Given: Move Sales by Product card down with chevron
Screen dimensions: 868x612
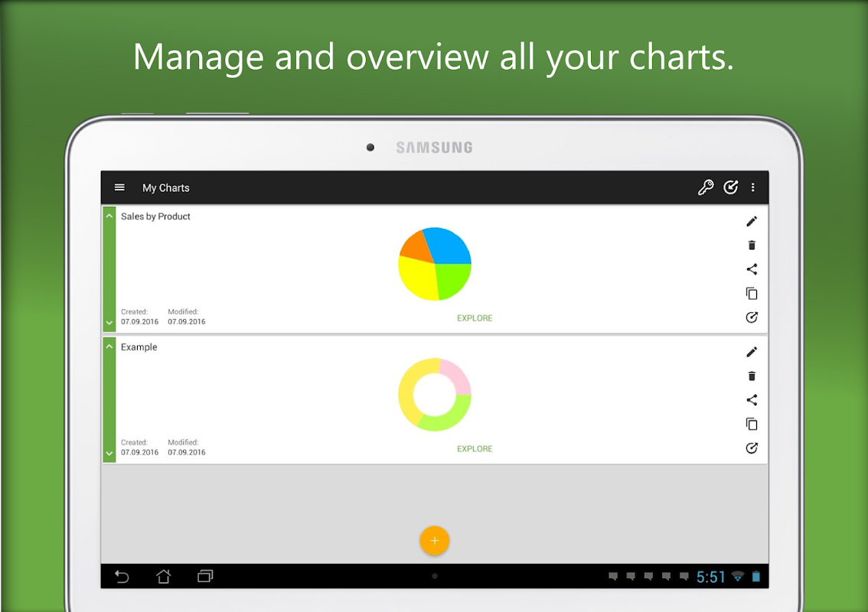Looking at the screenshot, I should 109,322.
